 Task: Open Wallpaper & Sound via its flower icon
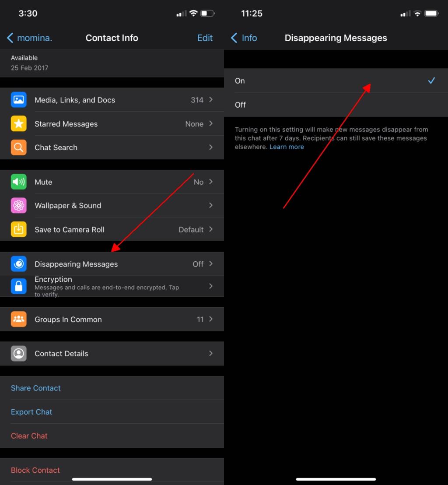[x=18, y=206]
